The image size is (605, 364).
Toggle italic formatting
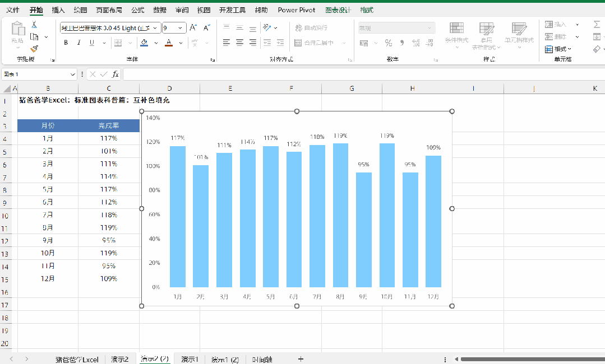tap(78, 43)
